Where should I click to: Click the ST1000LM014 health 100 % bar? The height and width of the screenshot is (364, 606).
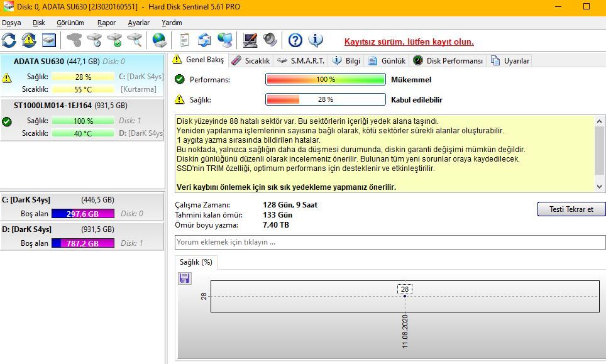point(83,121)
